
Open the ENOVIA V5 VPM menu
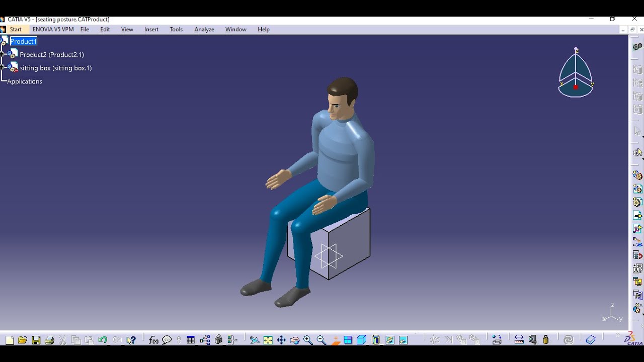pyautogui.click(x=53, y=30)
